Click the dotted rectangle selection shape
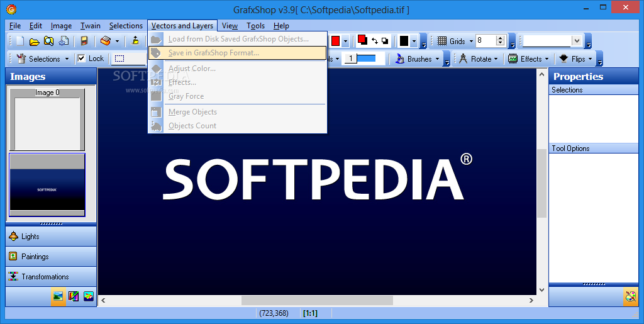This screenshot has width=644, height=324. click(119, 59)
